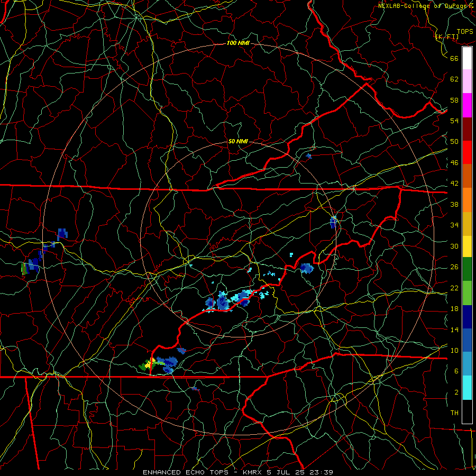Click the '100 NMI' range ring label
Image resolution: width=476 pixels, height=476 pixels.
click(x=238, y=43)
